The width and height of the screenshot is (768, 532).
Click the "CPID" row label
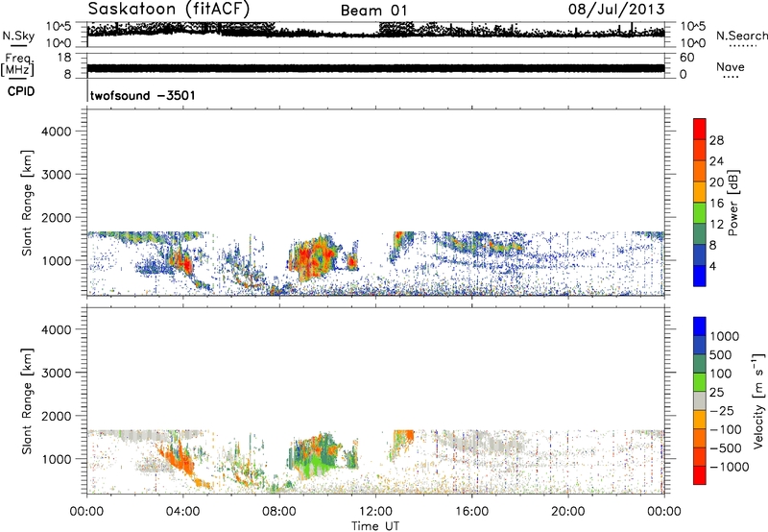pos(21,91)
